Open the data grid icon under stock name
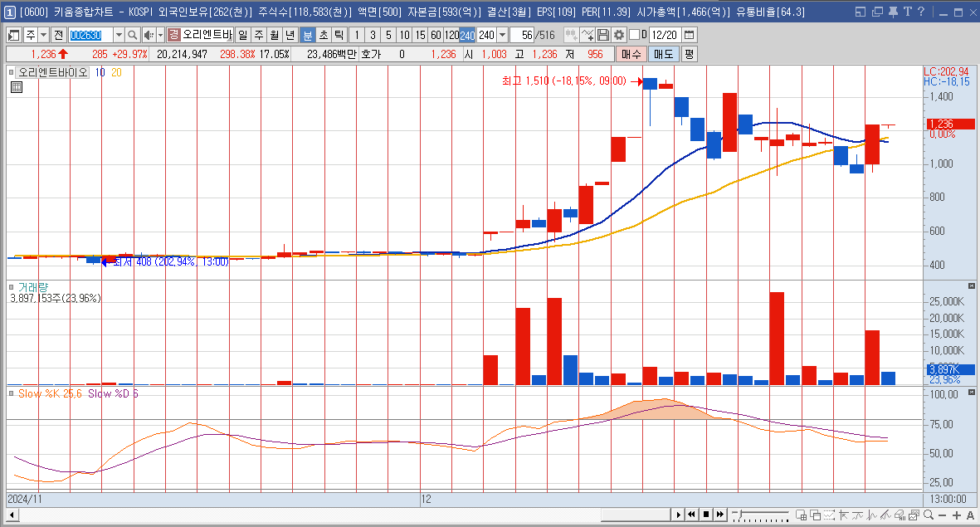This screenshot has height=527, width=980. (17, 87)
